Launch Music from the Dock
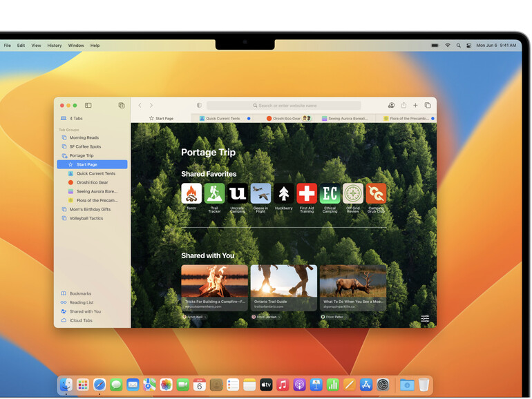Viewport: 532px width, 399px height. (x=283, y=385)
